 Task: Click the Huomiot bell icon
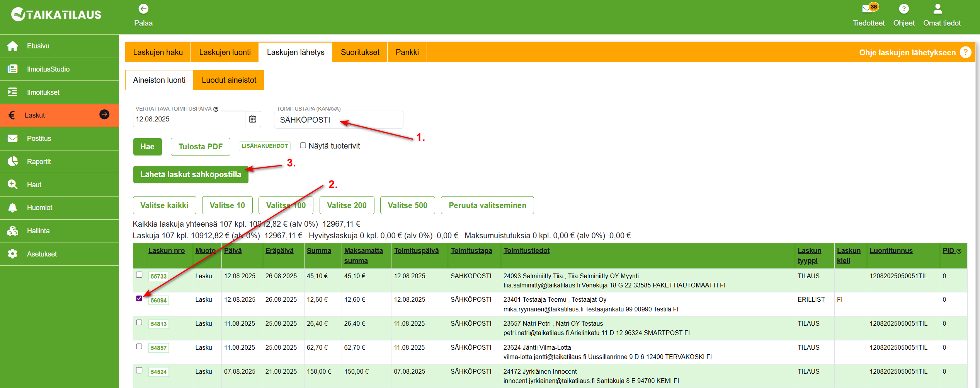click(x=13, y=208)
